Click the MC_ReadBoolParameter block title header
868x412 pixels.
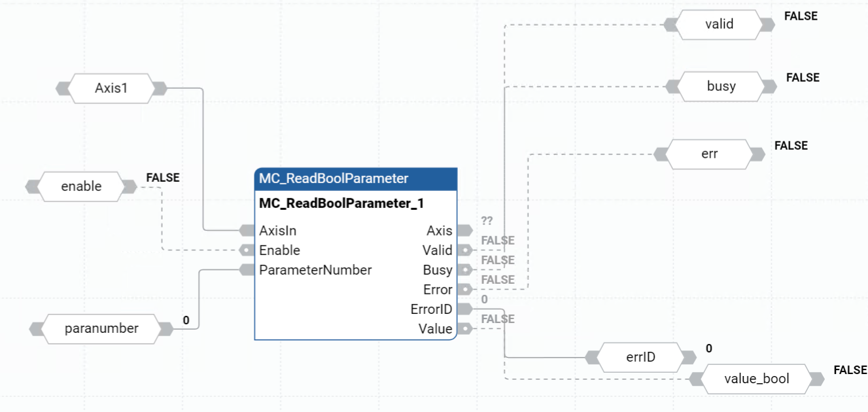[355, 179]
